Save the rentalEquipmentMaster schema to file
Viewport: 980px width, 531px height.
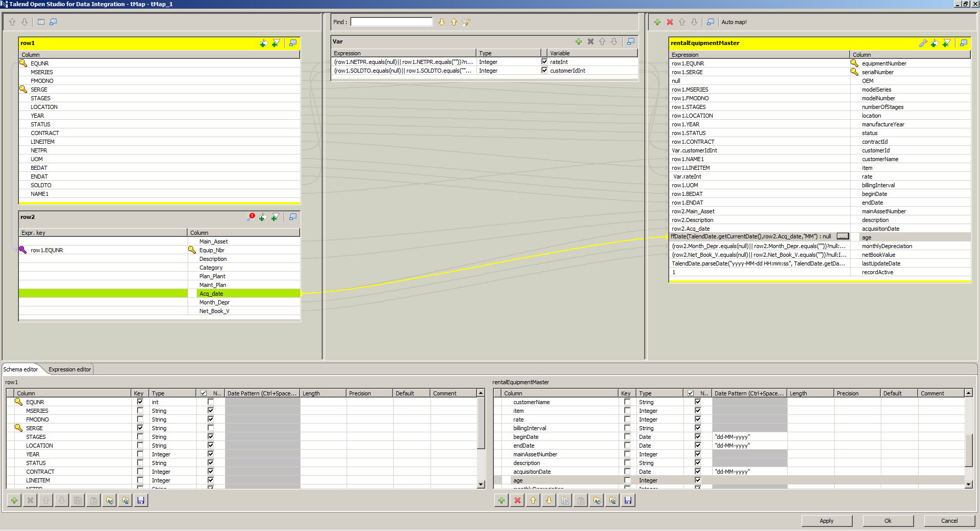pos(628,500)
